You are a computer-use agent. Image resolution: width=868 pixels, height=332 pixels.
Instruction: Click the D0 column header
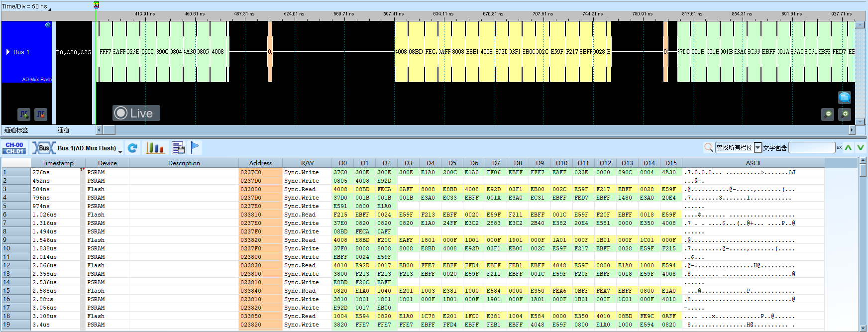point(343,163)
